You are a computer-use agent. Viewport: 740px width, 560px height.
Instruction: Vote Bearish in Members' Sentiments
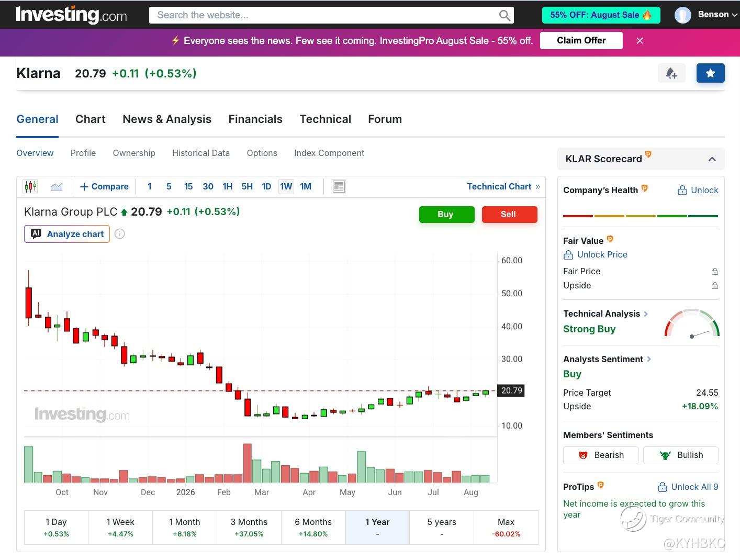(x=601, y=455)
